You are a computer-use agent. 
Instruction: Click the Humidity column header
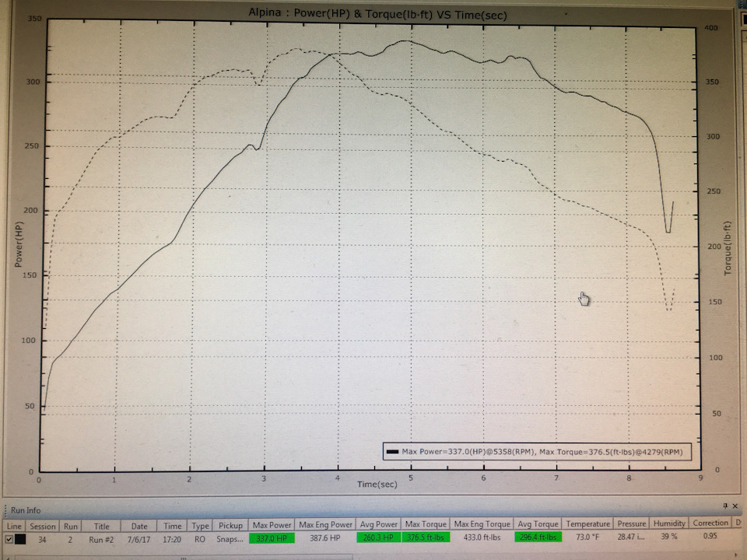[669, 523]
